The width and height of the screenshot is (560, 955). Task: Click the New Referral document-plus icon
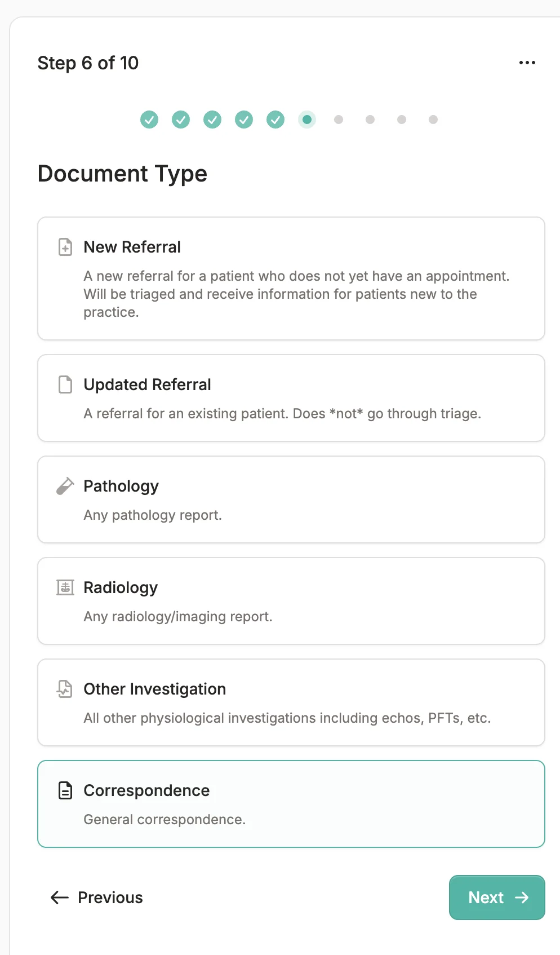pyautogui.click(x=65, y=247)
